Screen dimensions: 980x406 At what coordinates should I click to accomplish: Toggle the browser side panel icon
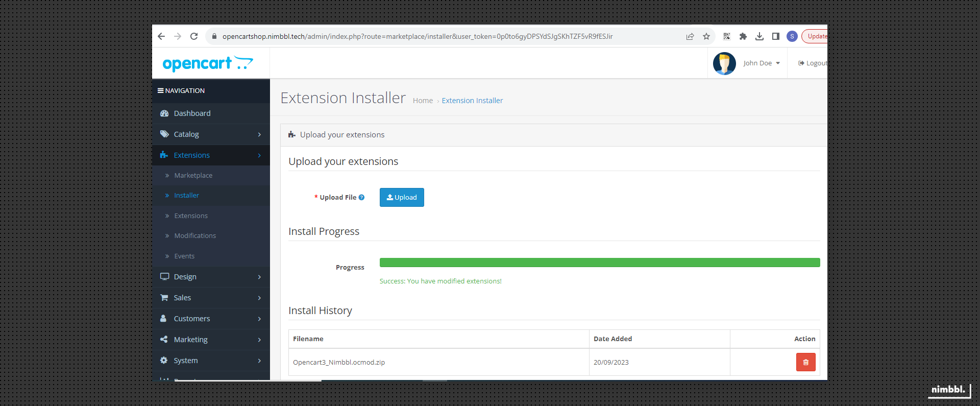coord(776,36)
